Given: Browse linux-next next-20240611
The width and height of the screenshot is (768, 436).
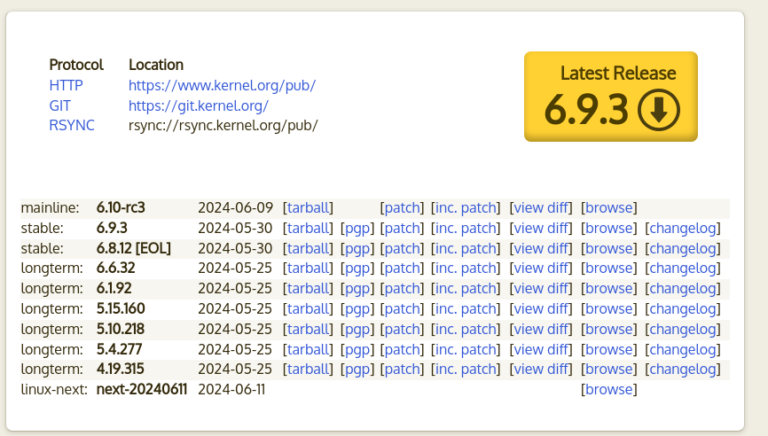Looking at the screenshot, I should [609, 389].
